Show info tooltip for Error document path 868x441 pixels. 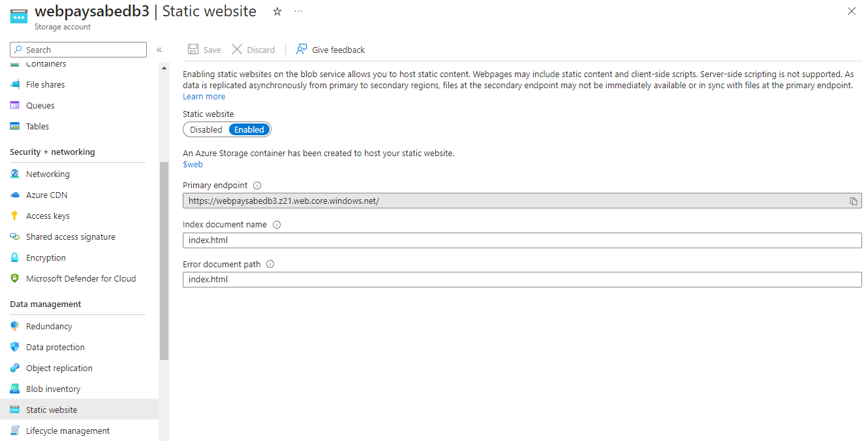(270, 265)
